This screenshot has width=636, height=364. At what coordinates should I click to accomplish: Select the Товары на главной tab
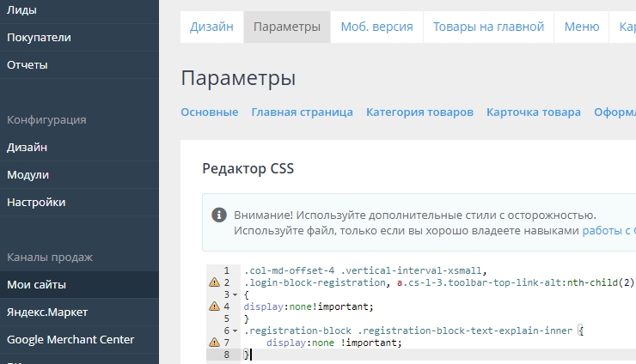[x=488, y=27]
